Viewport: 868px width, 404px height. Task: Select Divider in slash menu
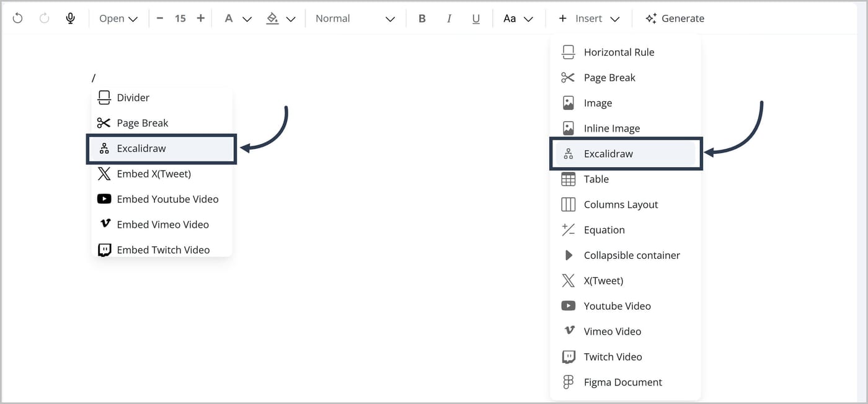pyautogui.click(x=162, y=97)
